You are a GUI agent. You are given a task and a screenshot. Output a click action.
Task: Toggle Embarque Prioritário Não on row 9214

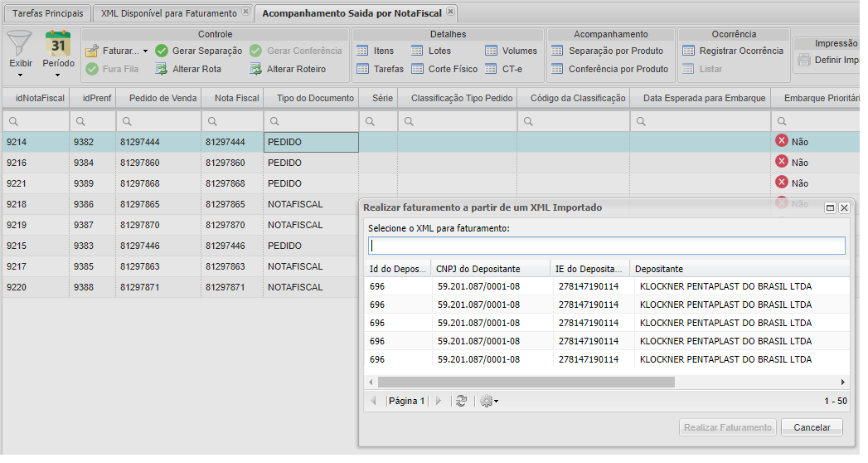pos(781,141)
